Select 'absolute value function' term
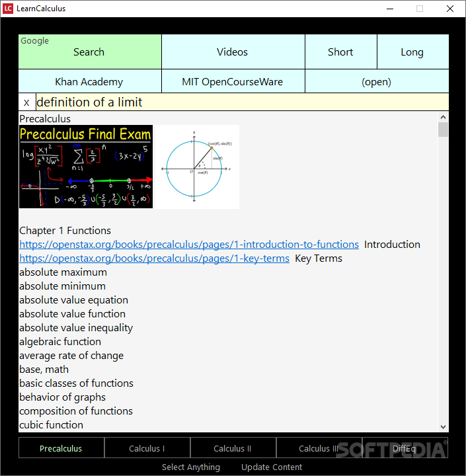Viewport: 466px width, 476px height. coord(73,314)
